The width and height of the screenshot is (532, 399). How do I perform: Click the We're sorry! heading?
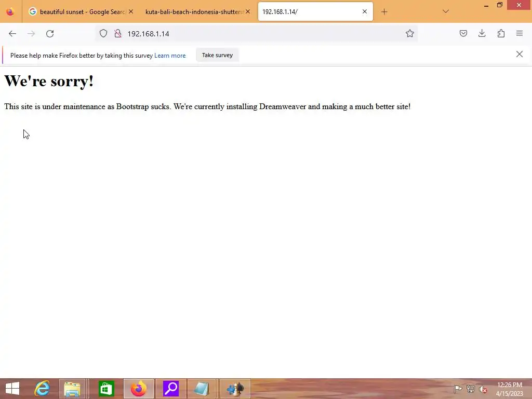(49, 81)
